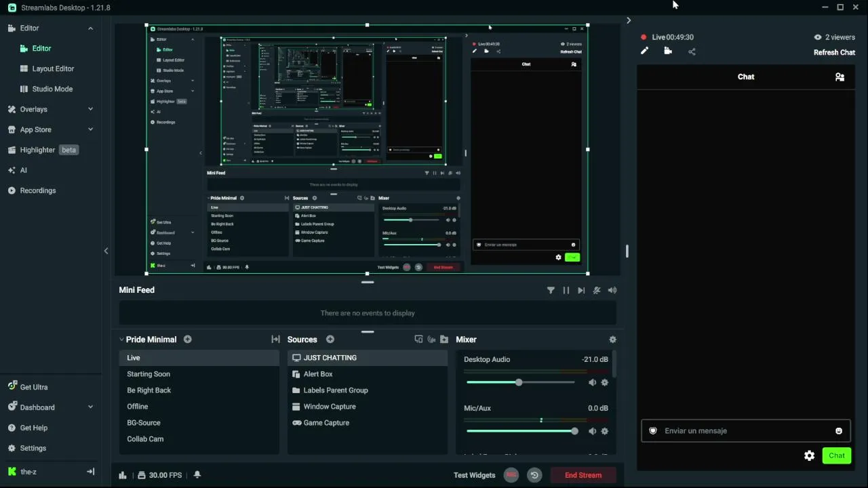The height and width of the screenshot is (488, 868).
Task: Click the replay buffer icon near End Stream
Action: coord(534,475)
